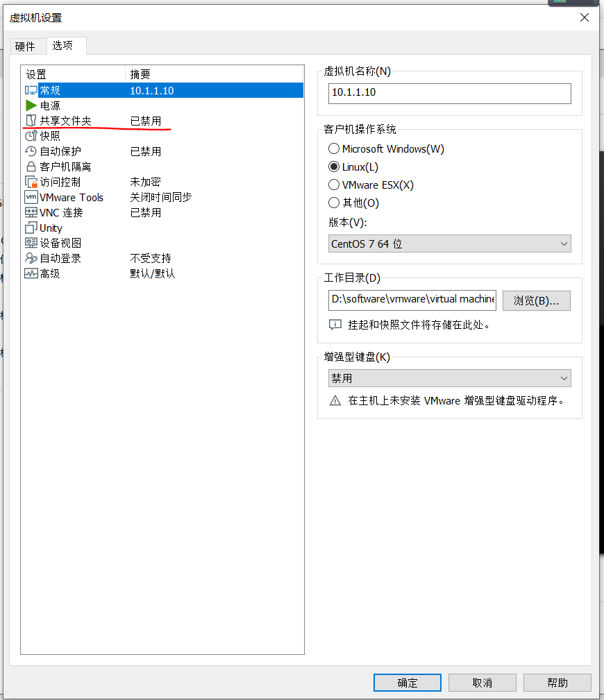604x700 pixels.
Task: Select the 快照 settings row
Action: click(x=164, y=136)
